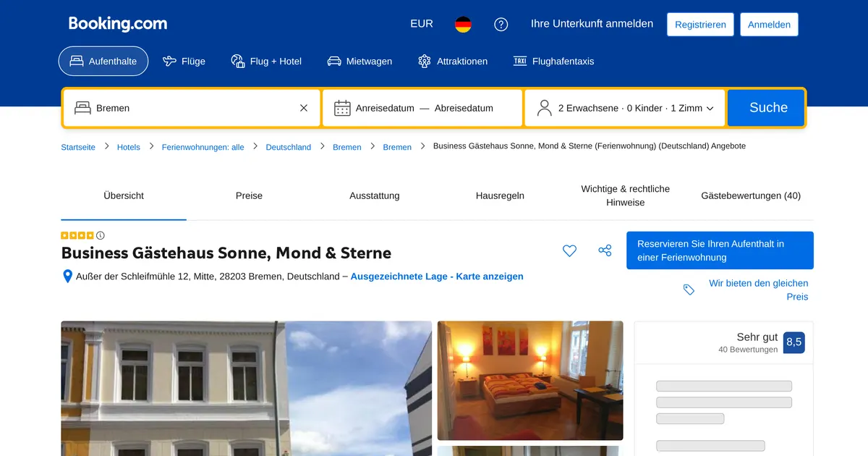The width and height of the screenshot is (868, 456).
Task: Click the Anmelden button
Action: pos(769,25)
